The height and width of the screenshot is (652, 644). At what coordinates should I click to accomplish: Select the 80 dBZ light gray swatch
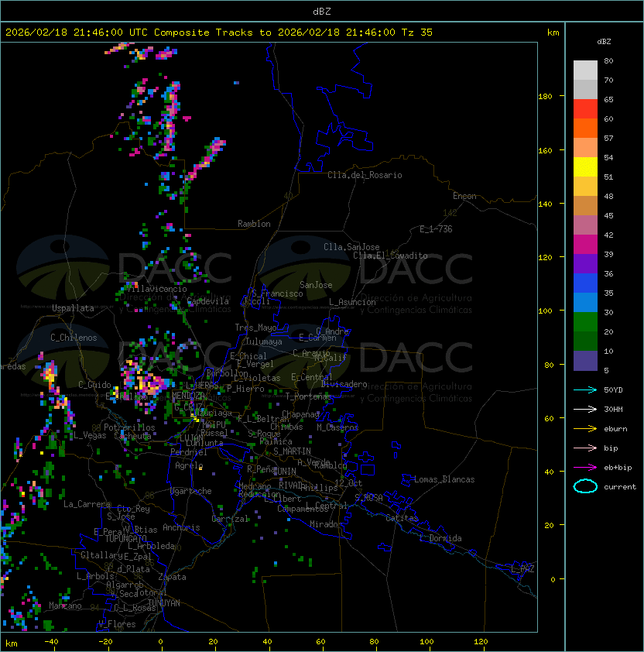click(x=585, y=70)
